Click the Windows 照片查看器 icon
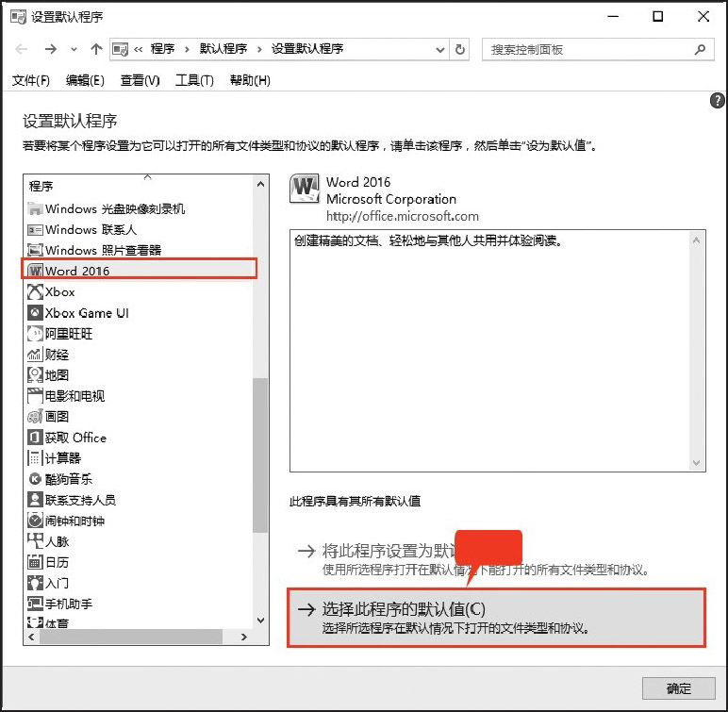Image resolution: width=728 pixels, height=712 pixels. tap(35, 250)
